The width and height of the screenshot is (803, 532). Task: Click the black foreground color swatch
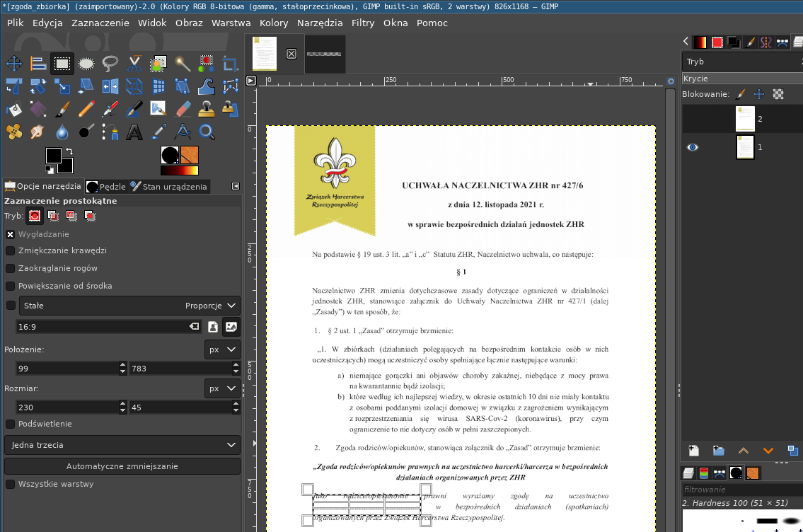(52, 154)
